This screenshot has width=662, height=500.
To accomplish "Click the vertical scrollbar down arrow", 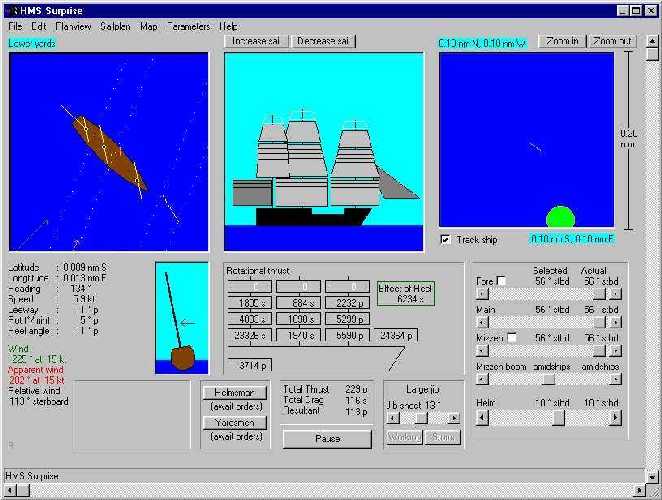I will tap(652, 476).
